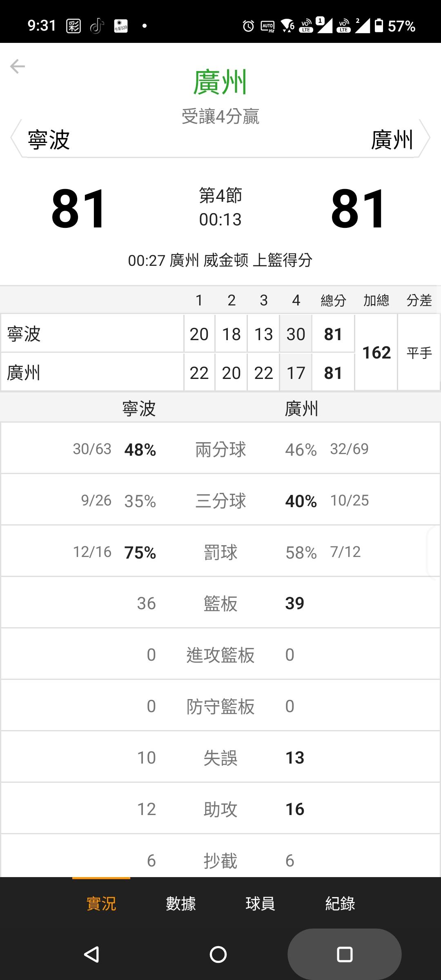Go to previous match with left chevron
This screenshot has width=441, height=980.
point(15,138)
